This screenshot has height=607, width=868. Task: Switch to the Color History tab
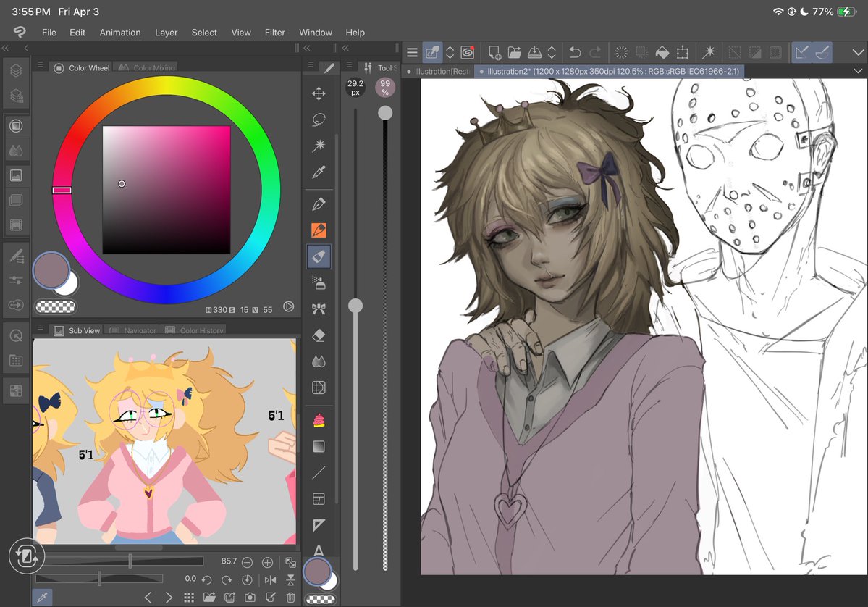coord(194,330)
